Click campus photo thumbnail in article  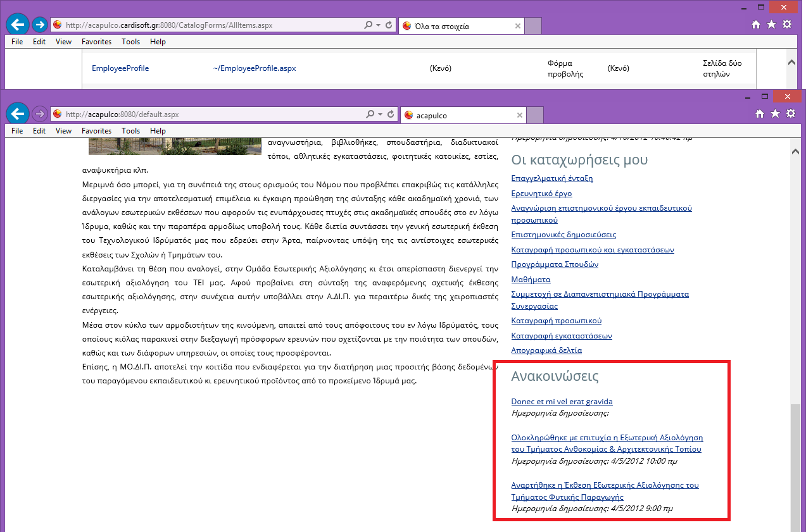[x=175, y=146]
